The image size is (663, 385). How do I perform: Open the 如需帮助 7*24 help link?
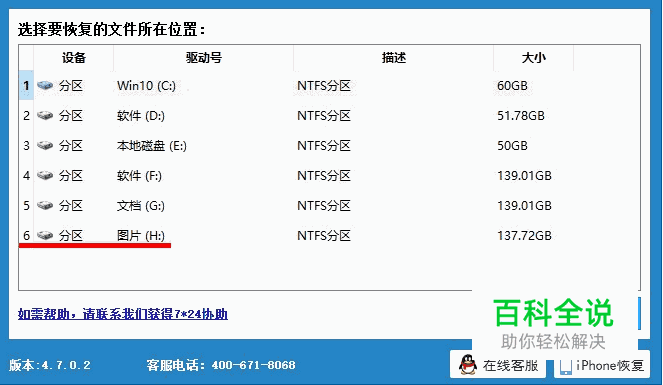point(123,314)
